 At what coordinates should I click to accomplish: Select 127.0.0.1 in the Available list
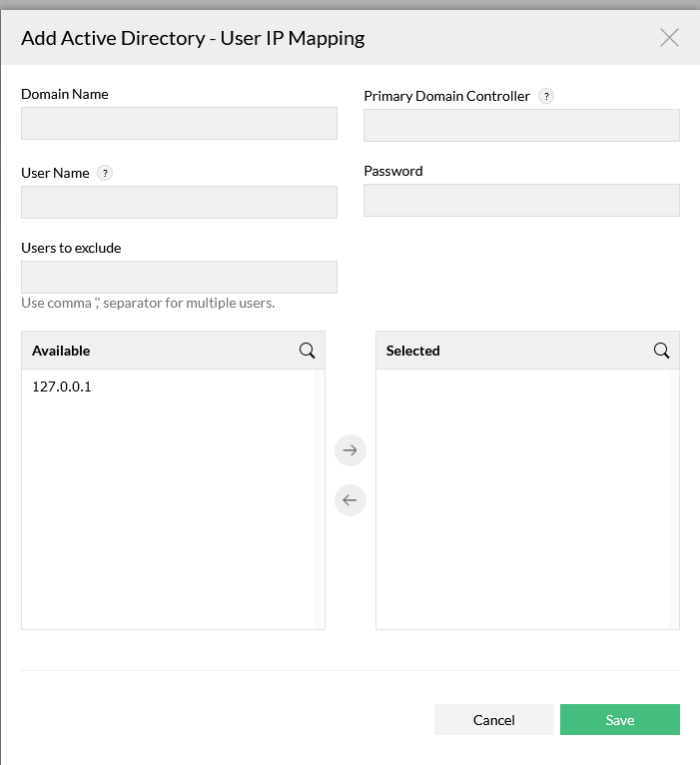pos(62,386)
